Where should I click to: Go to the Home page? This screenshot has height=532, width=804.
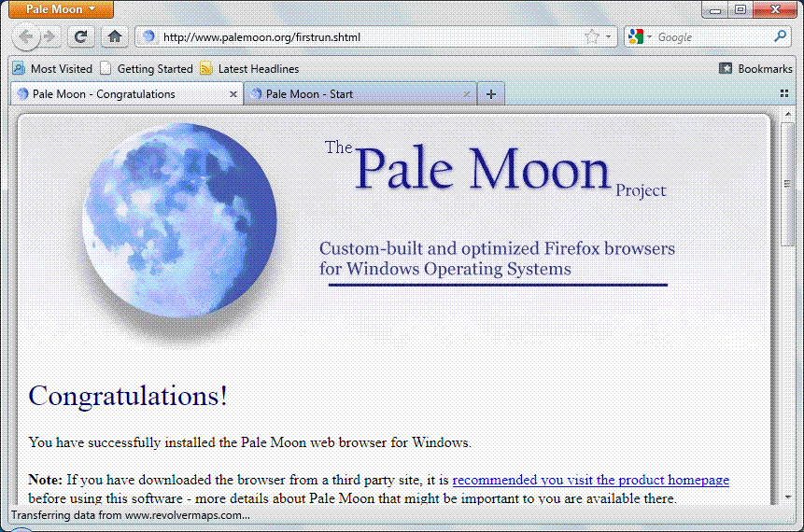point(114,37)
